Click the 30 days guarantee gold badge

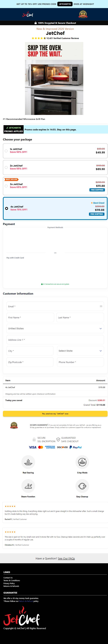click(x=14, y=426)
